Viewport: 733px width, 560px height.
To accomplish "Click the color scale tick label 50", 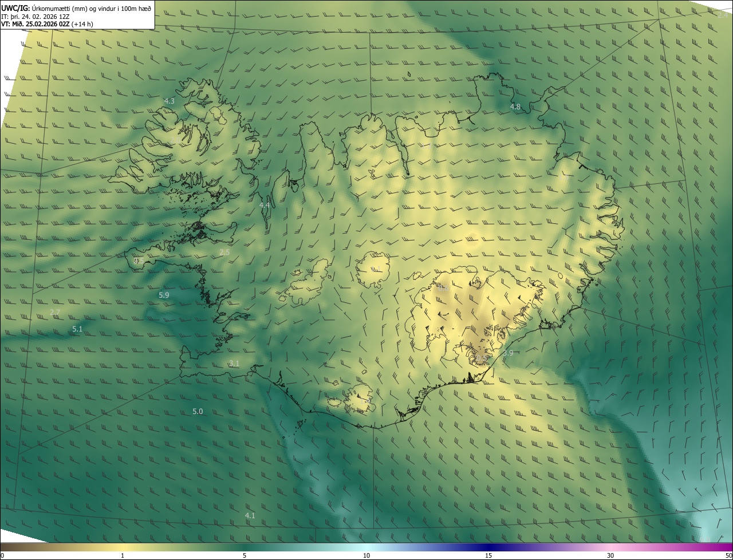I will [x=728, y=555].
